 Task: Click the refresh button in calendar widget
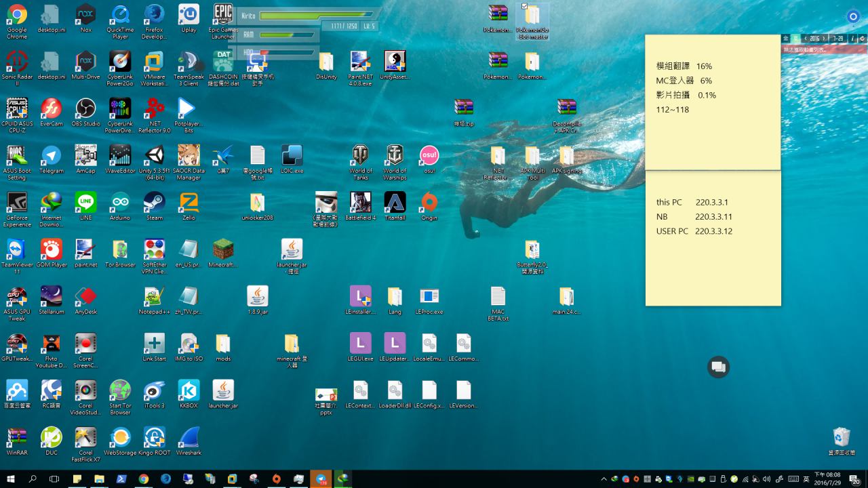click(863, 39)
